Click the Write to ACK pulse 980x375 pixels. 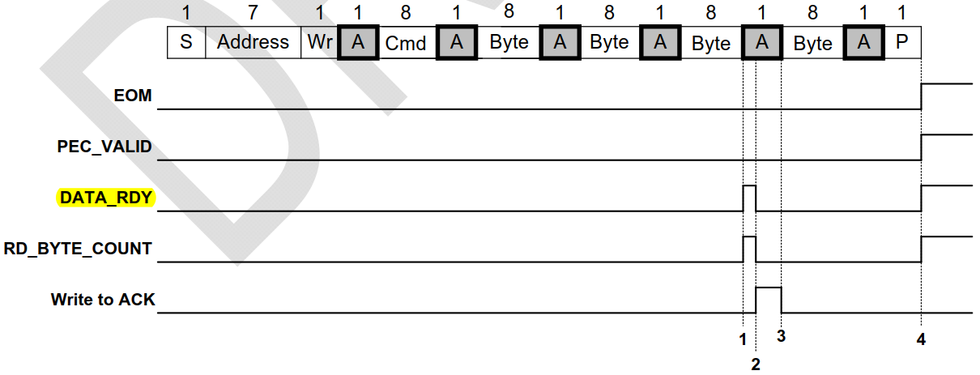pos(769,300)
